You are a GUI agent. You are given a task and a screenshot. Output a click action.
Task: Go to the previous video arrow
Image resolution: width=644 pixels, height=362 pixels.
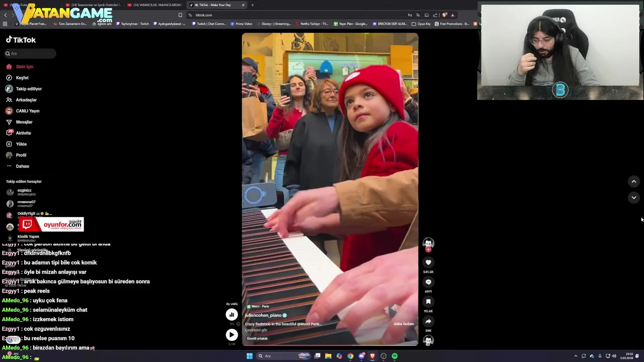pos(634,182)
